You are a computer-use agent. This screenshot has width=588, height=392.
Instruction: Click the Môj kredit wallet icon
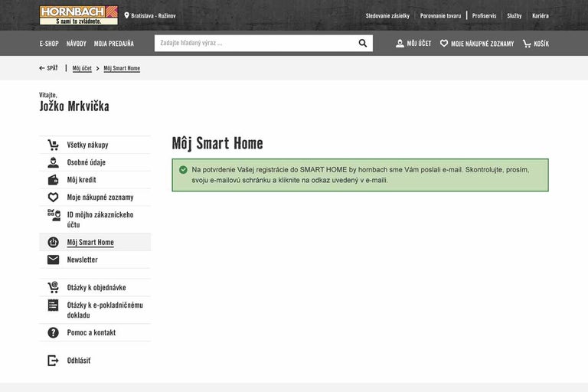pyautogui.click(x=53, y=180)
